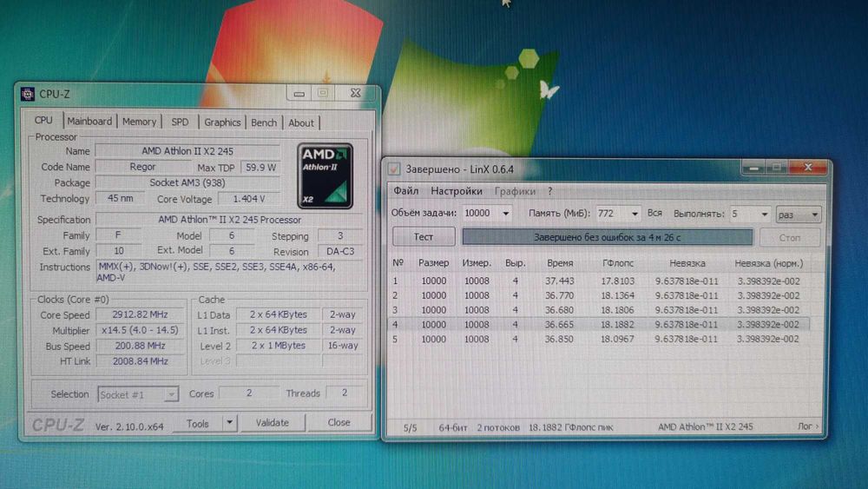Click the Package value Socket AM3 (938)
The height and width of the screenshot is (489, 868).
point(187,182)
